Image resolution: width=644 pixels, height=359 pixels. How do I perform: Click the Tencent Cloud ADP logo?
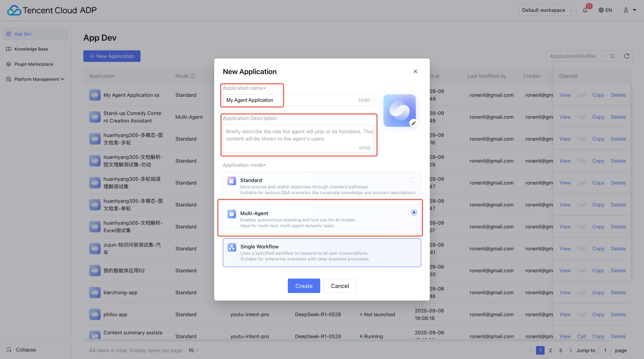tap(52, 10)
